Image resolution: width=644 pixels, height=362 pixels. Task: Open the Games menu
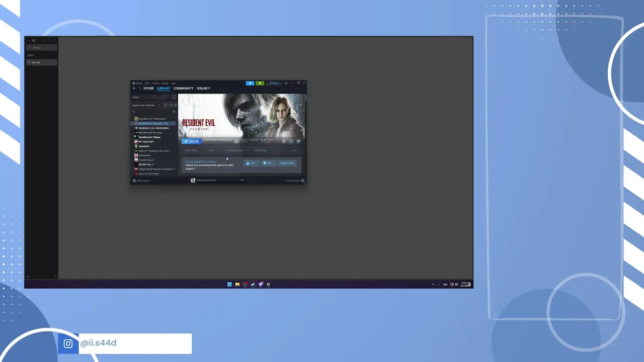165,83
